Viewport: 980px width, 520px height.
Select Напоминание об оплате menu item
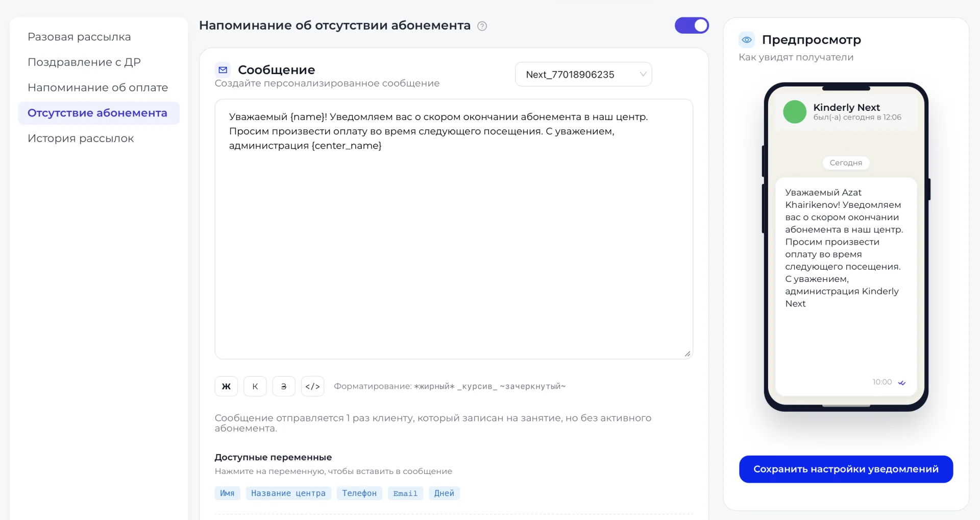pyautogui.click(x=97, y=87)
